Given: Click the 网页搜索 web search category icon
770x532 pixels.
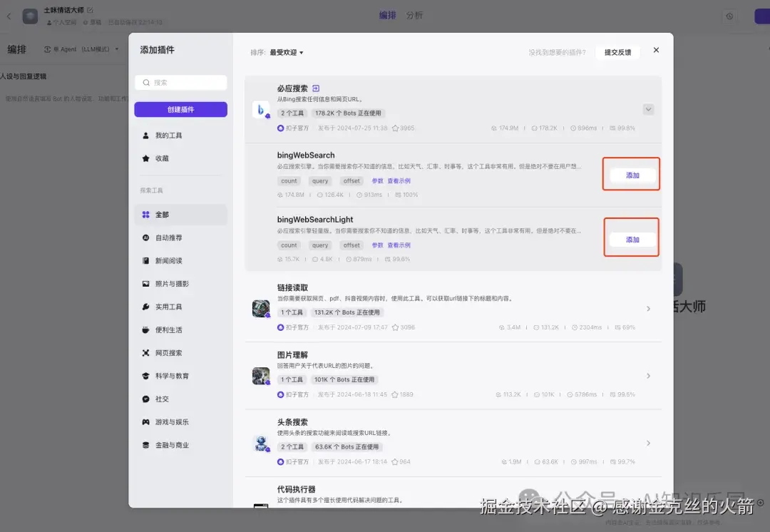Looking at the screenshot, I should click(145, 352).
